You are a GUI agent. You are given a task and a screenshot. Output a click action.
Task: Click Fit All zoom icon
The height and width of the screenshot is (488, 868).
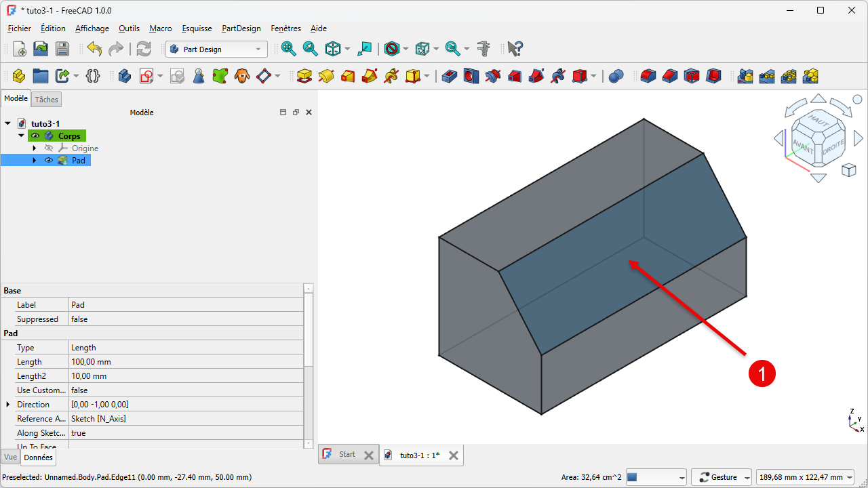point(289,49)
